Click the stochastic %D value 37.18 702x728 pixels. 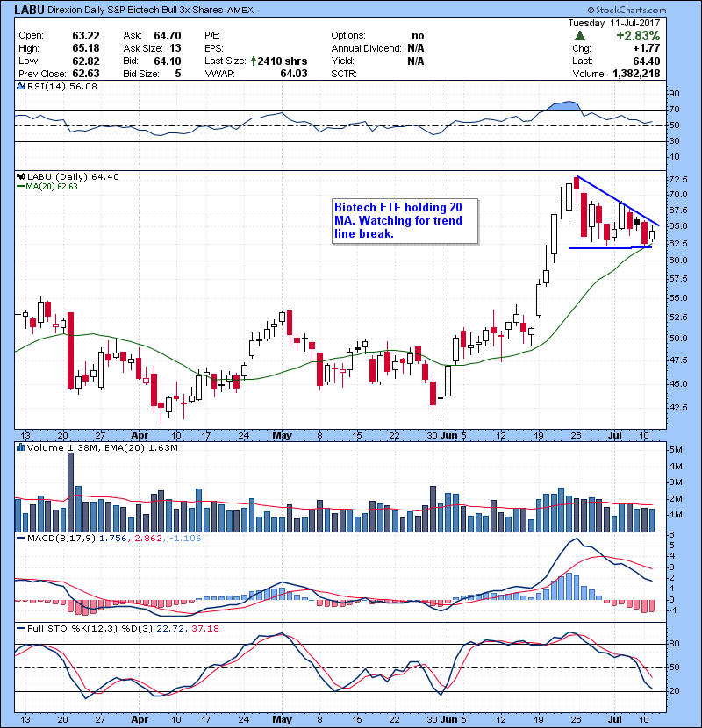(204, 628)
